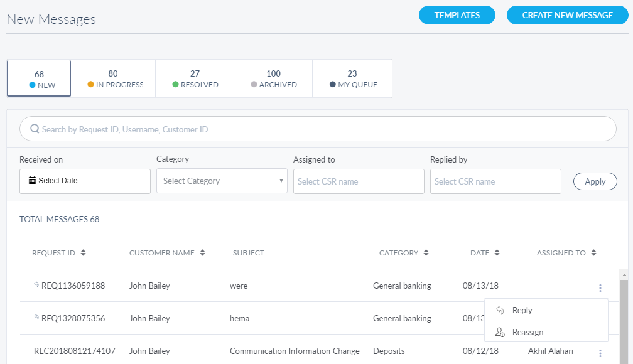Click the search magnifier icon
This screenshot has width=633, height=364.
pos(35,129)
